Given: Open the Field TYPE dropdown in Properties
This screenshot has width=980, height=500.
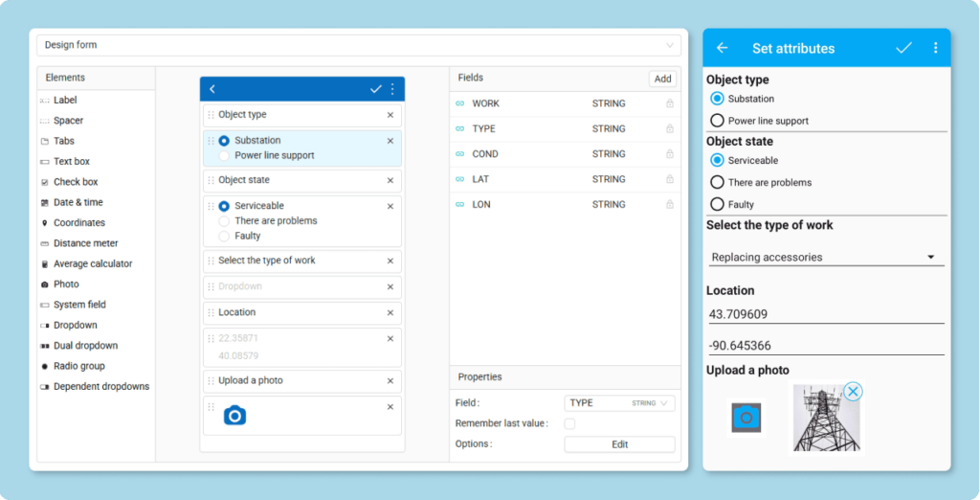Looking at the screenshot, I should pyautogui.click(x=619, y=403).
